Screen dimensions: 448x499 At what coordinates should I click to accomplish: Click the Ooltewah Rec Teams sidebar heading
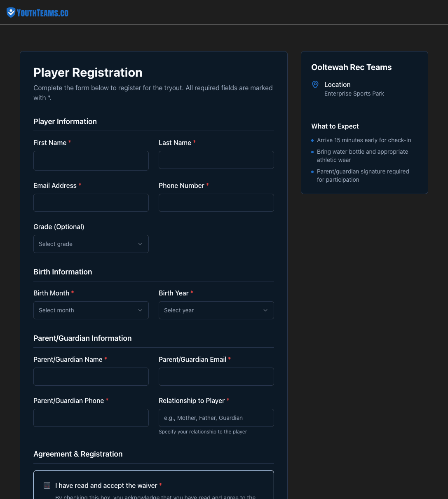coord(351,67)
